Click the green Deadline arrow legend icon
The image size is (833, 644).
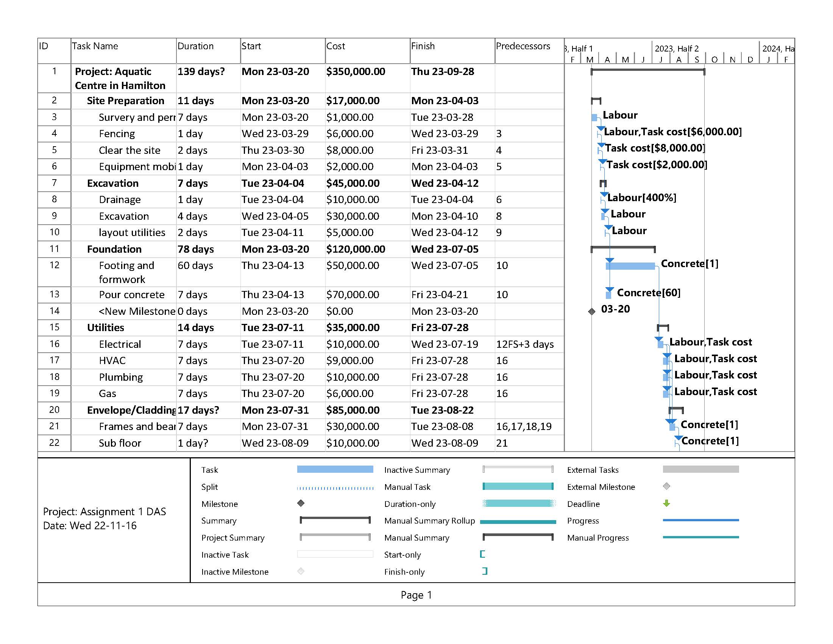[x=666, y=503]
